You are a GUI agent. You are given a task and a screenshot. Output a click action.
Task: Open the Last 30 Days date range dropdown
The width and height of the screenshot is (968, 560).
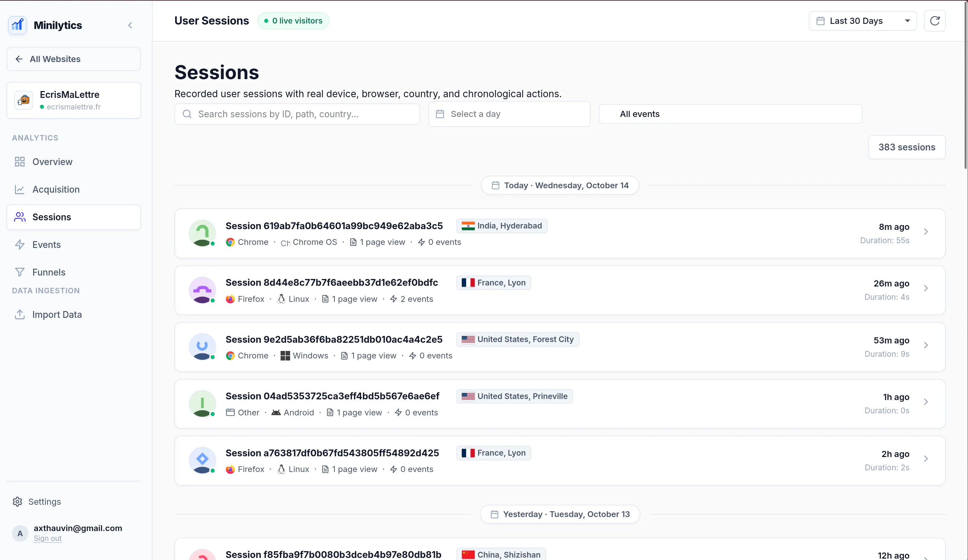[863, 21]
